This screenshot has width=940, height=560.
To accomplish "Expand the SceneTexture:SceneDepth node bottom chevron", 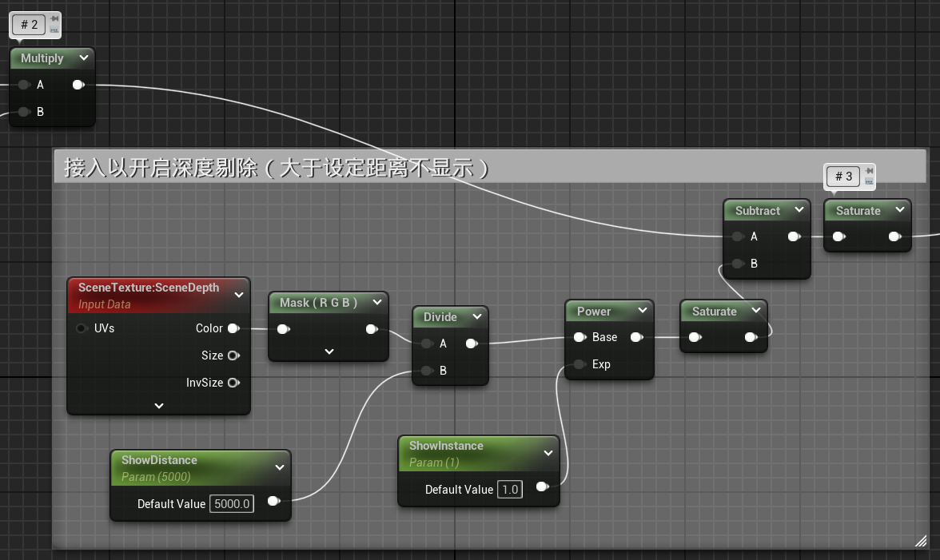I will pos(159,406).
